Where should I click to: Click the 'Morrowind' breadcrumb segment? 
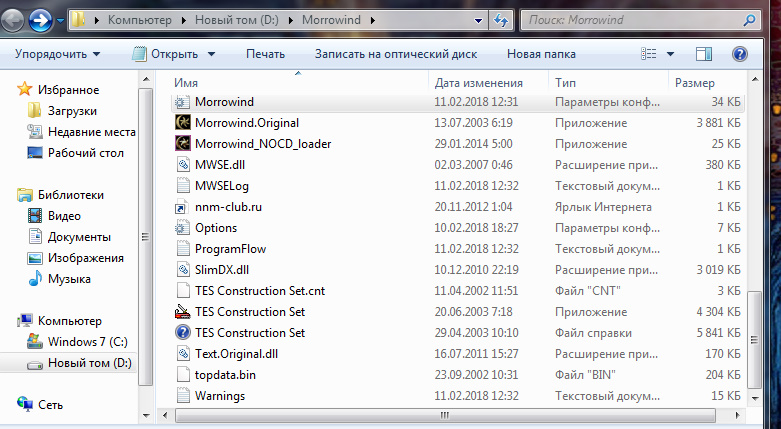pos(331,20)
